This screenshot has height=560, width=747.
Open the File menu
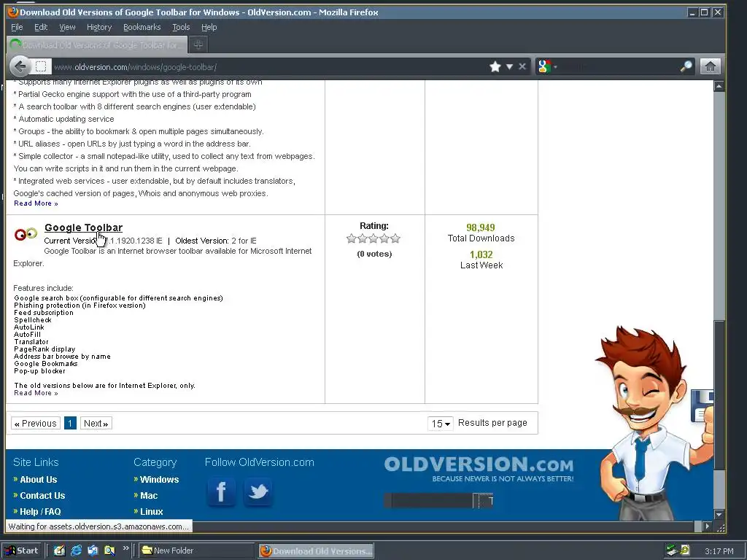coord(17,27)
